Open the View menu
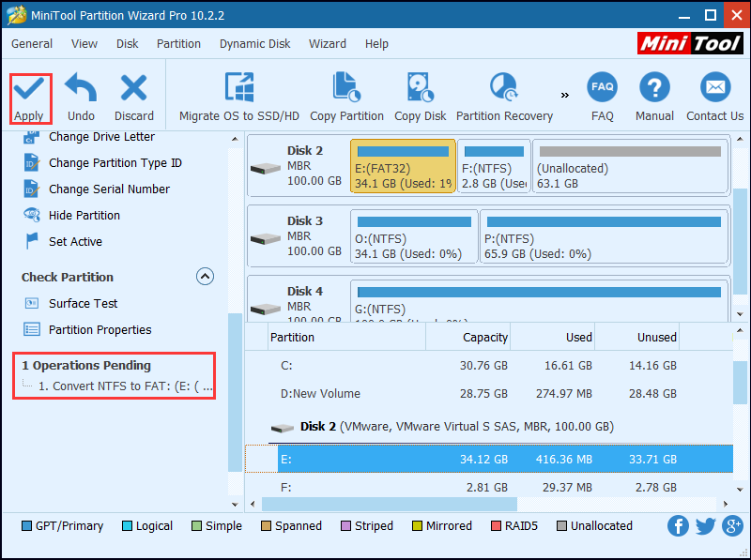Image resolution: width=751 pixels, height=560 pixels. click(84, 43)
